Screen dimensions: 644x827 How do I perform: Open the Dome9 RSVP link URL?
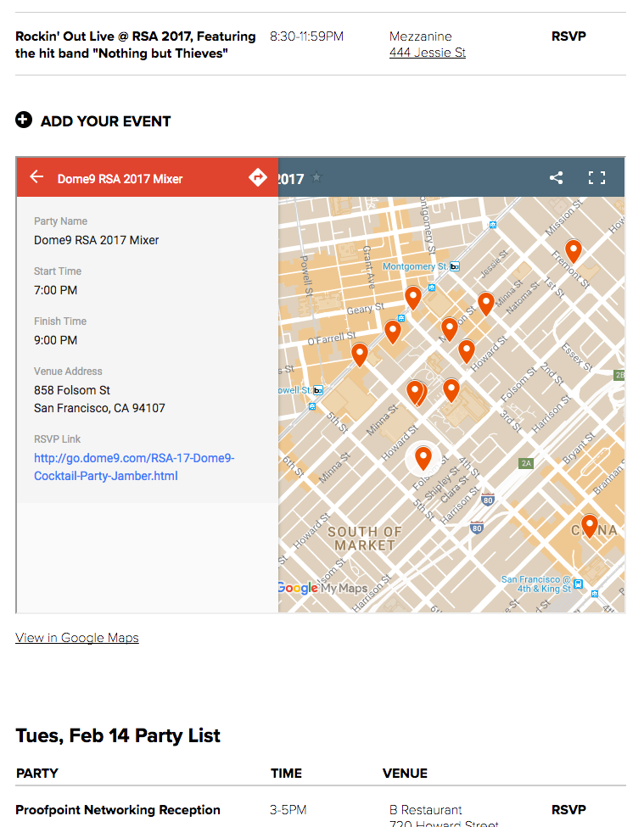point(134,467)
